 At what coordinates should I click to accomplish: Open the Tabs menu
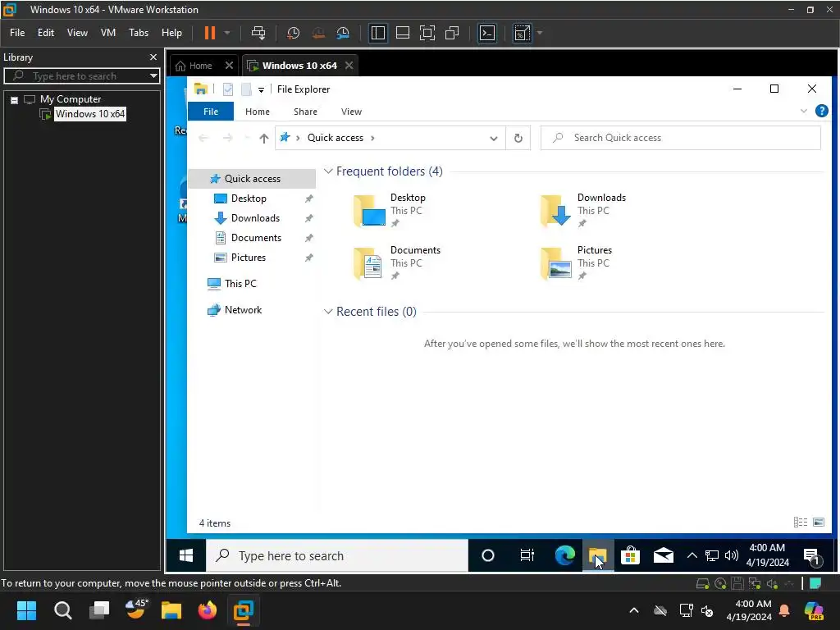tap(138, 33)
